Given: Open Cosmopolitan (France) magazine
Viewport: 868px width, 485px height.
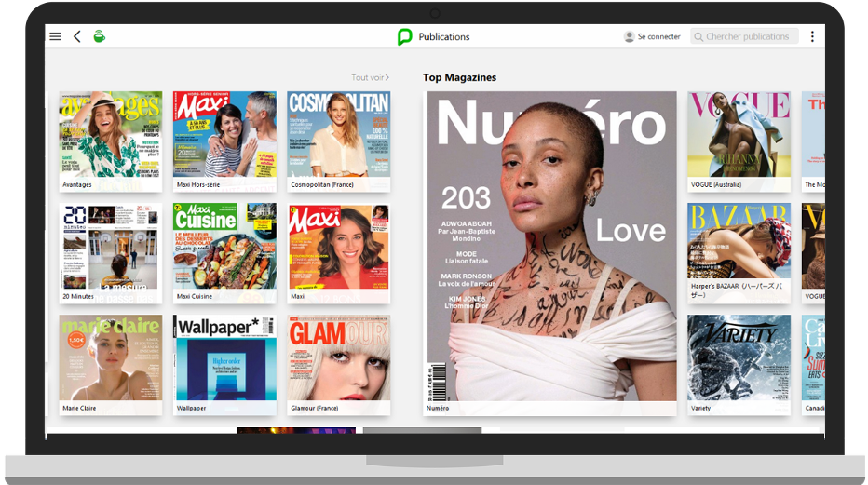Looking at the screenshot, I should coord(338,134).
